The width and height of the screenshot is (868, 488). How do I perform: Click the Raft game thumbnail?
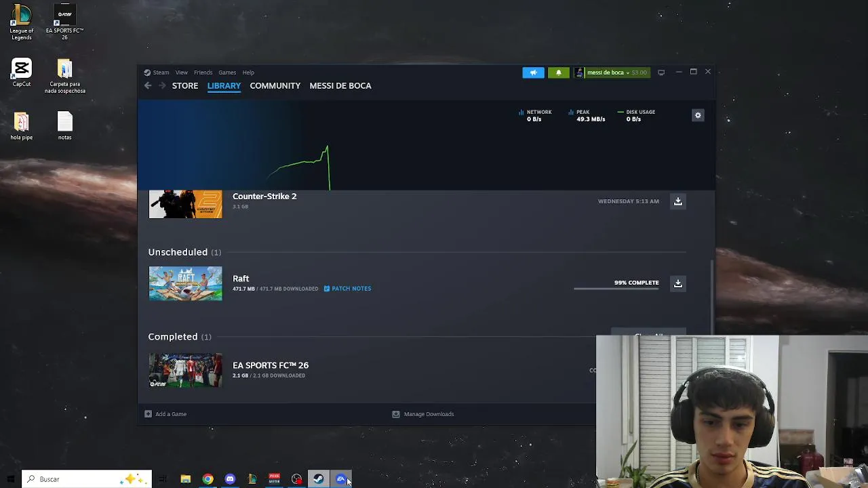coord(185,283)
